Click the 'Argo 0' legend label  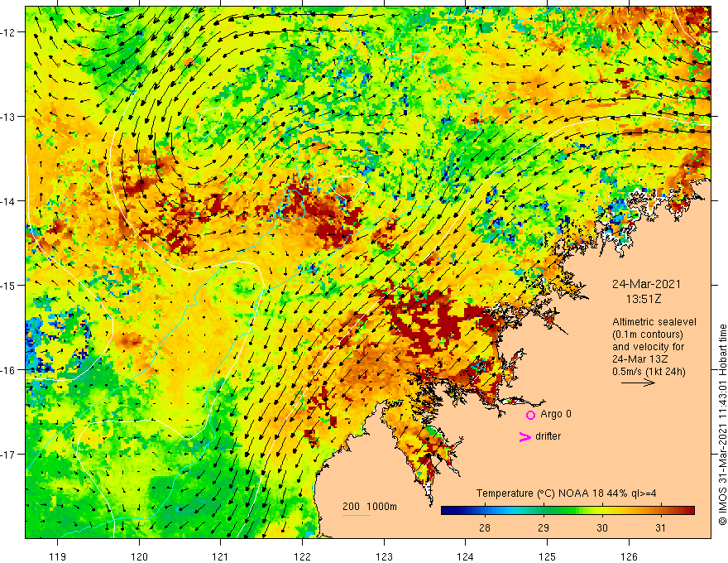point(556,414)
